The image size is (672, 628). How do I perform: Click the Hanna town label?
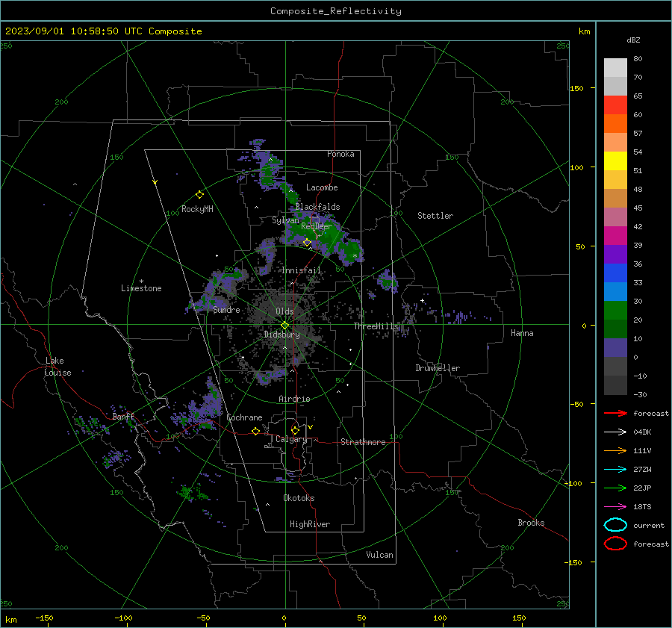[x=522, y=333]
